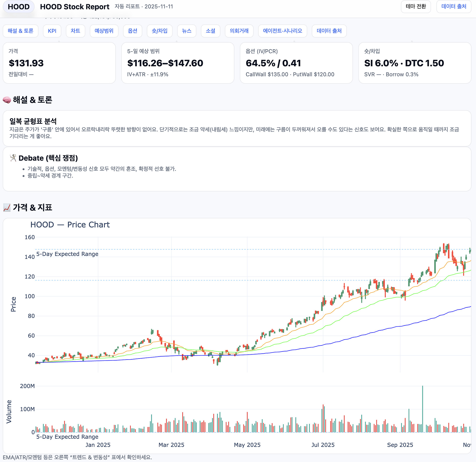Click the tallest volume bar spike

coord(422,409)
